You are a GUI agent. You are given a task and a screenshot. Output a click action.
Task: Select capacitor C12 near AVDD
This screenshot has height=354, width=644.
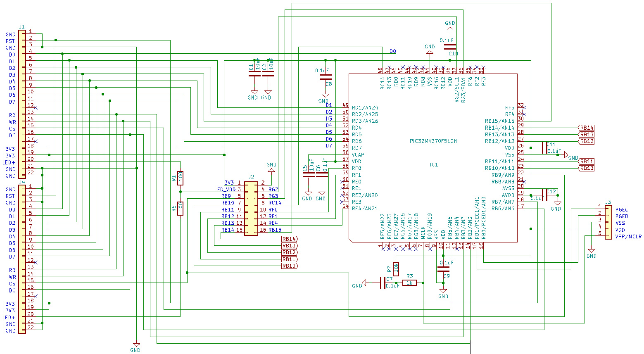(x=544, y=195)
